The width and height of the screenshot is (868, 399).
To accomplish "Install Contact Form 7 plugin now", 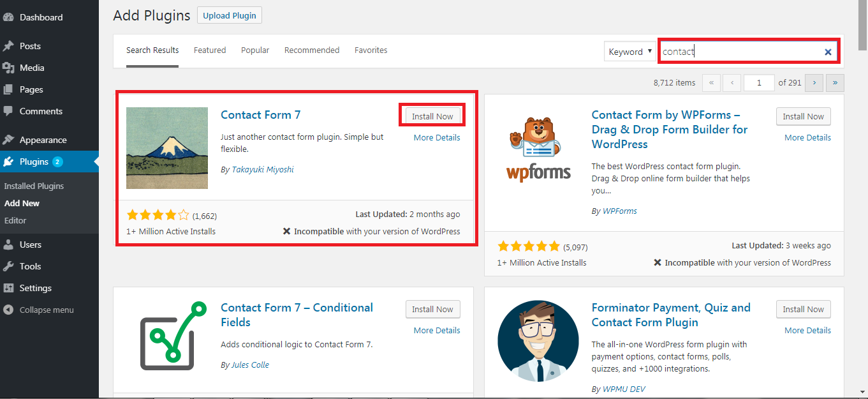I will 432,116.
